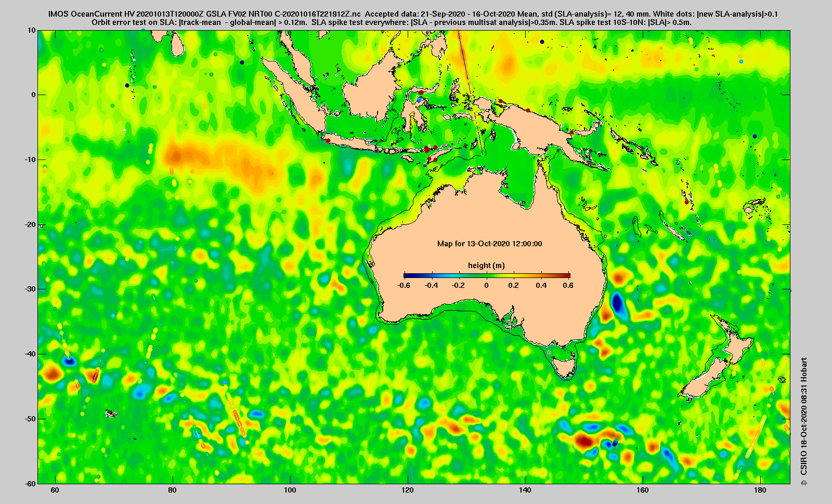The width and height of the screenshot is (832, 504).
Task: Click the colorbar tick label '-0.4'
Action: pyautogui.click(x=432, y=285)
